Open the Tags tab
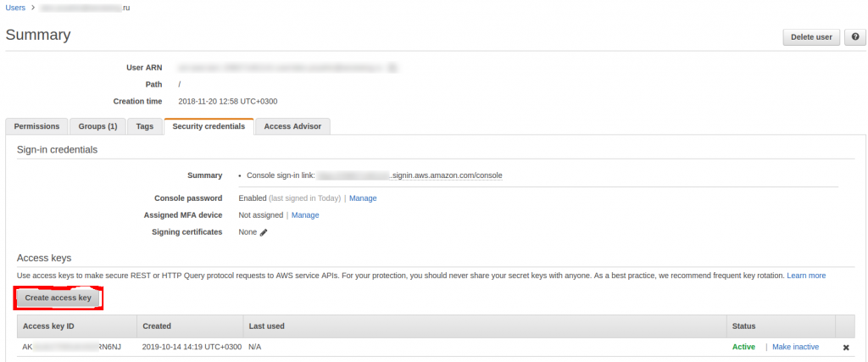 (145, 126)
